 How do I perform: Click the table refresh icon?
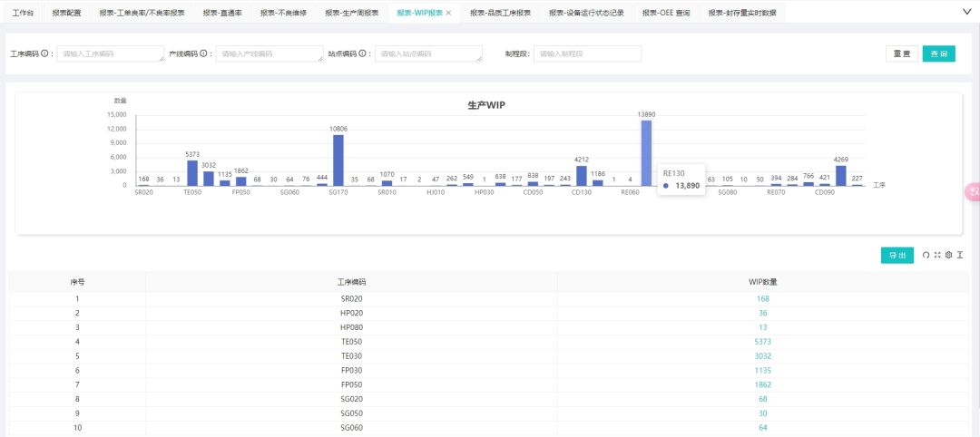click(x=926, y=255)
